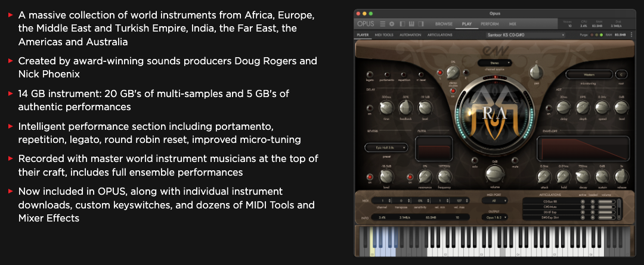Screen dimensions: 644x265
Task: Enable the repetition button
Action: click(x=404, y=74)
